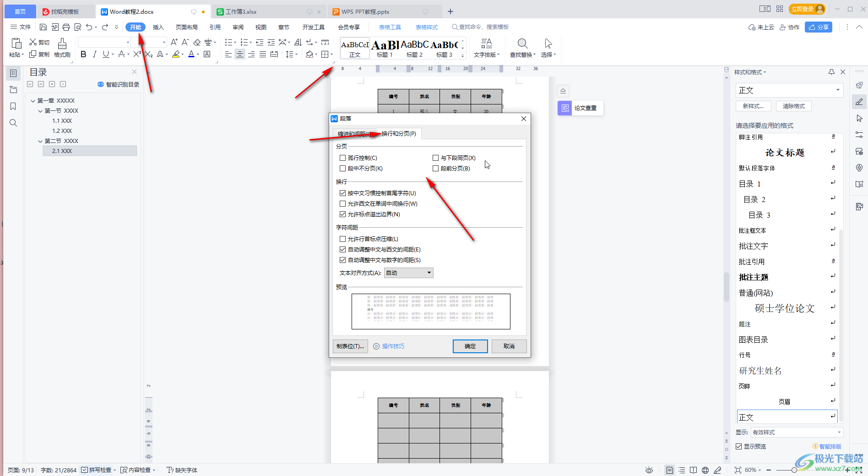Click the Undo arrow icon
Image resolution: width=868 pixels, height=476 pixels.
coord(89,27)
